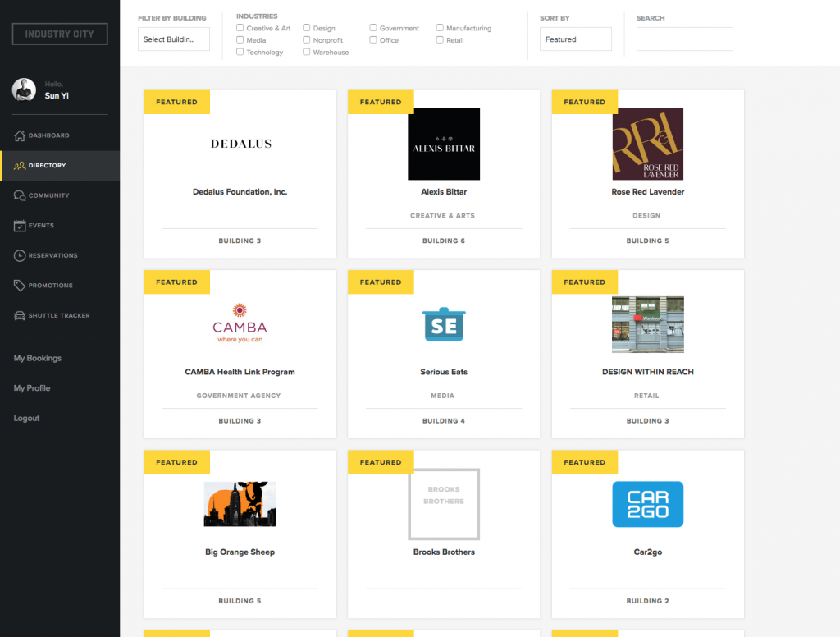Image resolution: width=840 pixels, height=637 pixels.
Task: Toggle the Retail industry checkbox
Action: (440, 39)
